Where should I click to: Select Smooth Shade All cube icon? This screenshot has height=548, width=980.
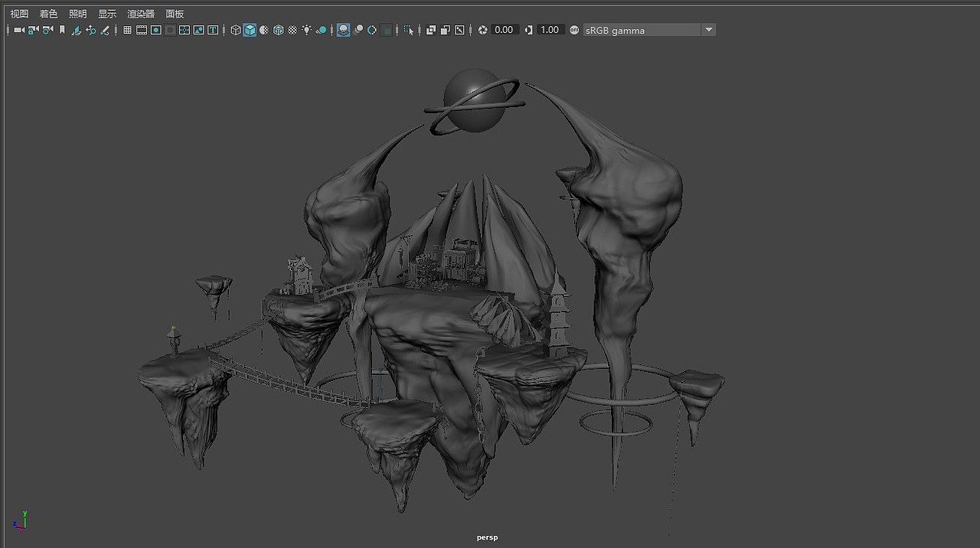tap(250, 30)
